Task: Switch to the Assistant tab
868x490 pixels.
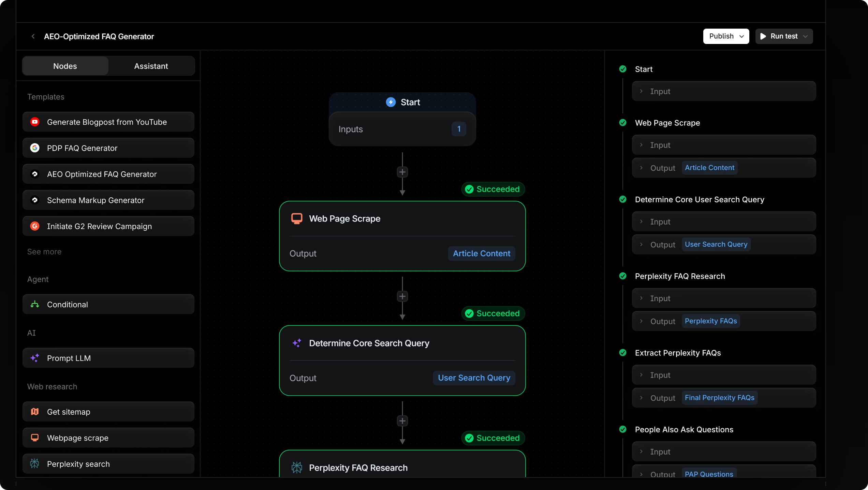Action: tap(151, 66)
